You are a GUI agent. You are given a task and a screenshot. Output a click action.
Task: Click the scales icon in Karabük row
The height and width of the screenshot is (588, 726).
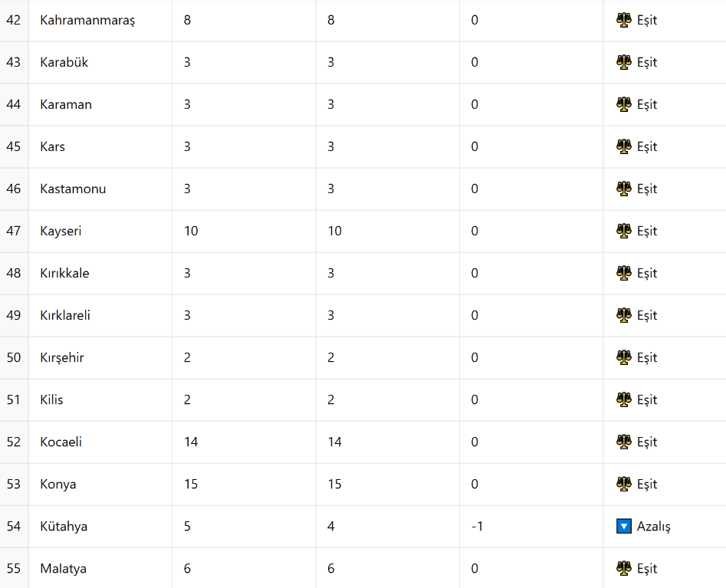coord(624,62)
